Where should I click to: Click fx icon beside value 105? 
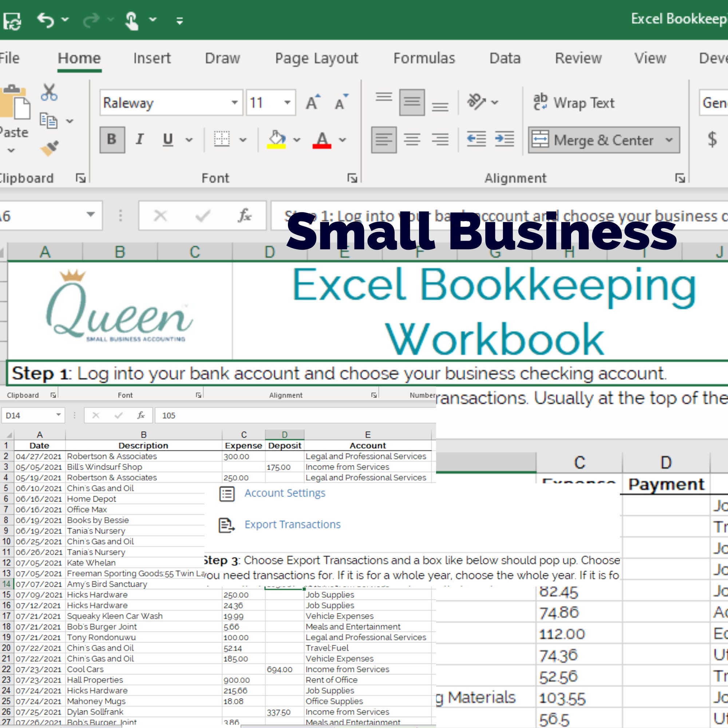[141, 415]
